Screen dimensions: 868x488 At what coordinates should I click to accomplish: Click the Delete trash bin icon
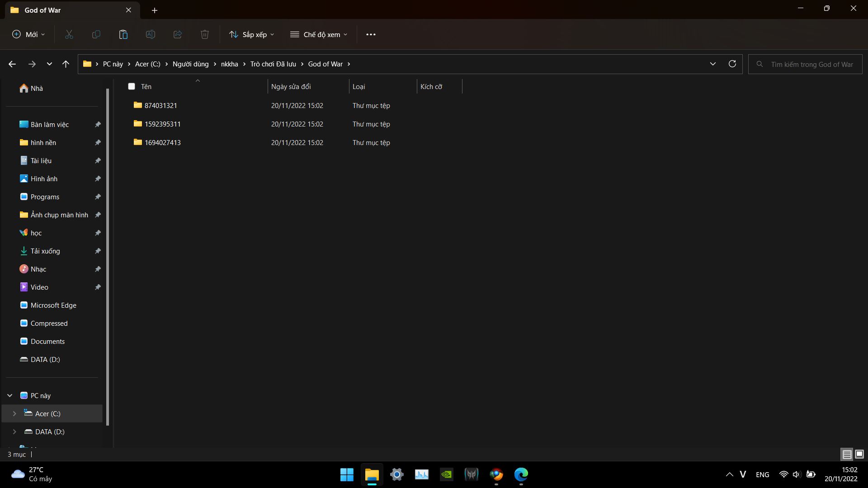pos(205,34)
